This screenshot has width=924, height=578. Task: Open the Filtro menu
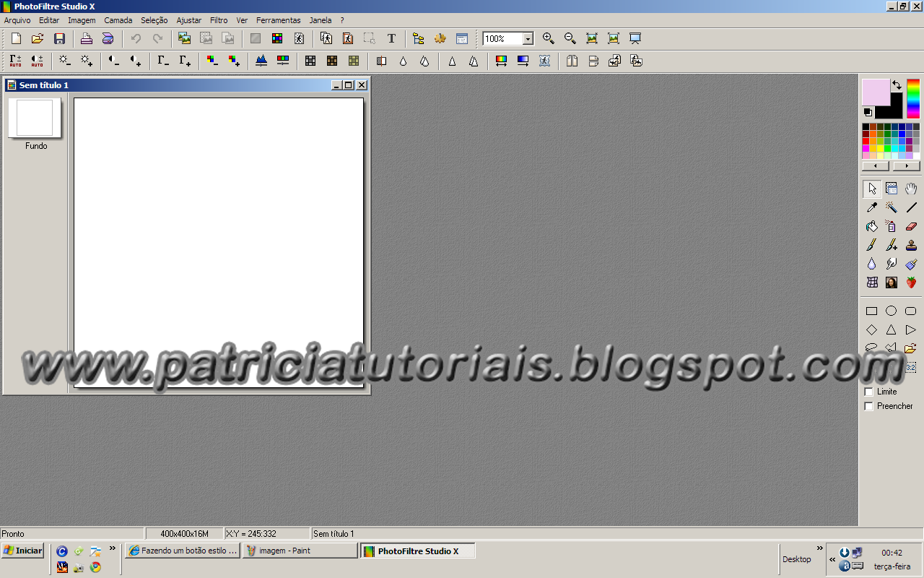coord(218,20)
